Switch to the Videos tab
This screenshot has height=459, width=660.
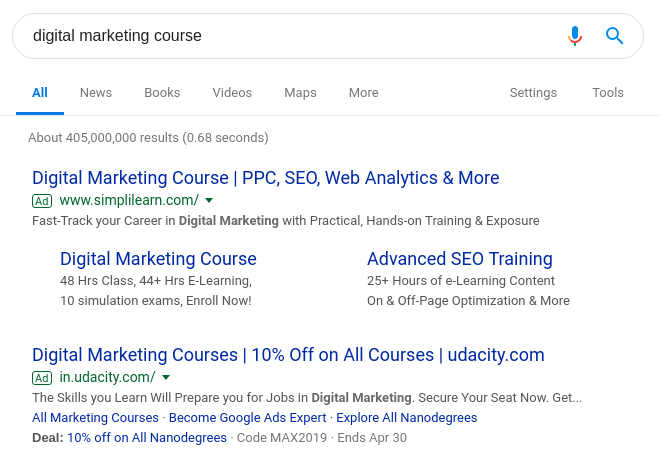232,93
